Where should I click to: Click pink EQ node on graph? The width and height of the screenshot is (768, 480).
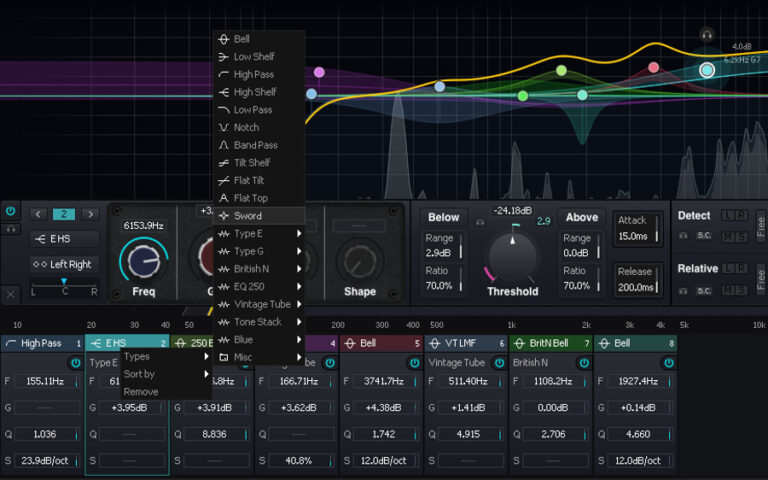pyautogui.click(x=319, y=72)
